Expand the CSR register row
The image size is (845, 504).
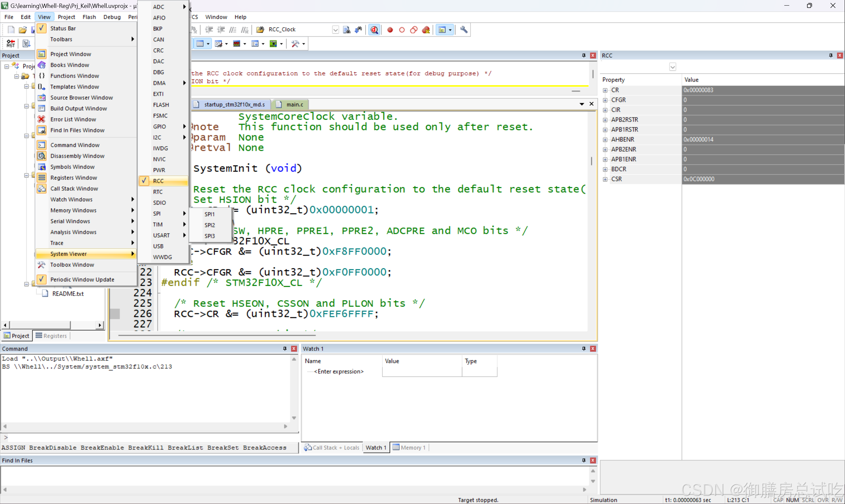605,179
